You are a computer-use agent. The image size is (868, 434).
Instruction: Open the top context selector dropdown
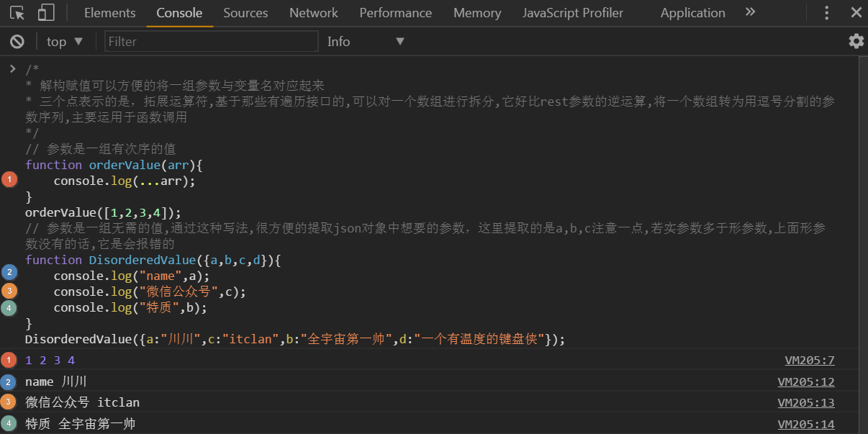(x=65, y=42)
